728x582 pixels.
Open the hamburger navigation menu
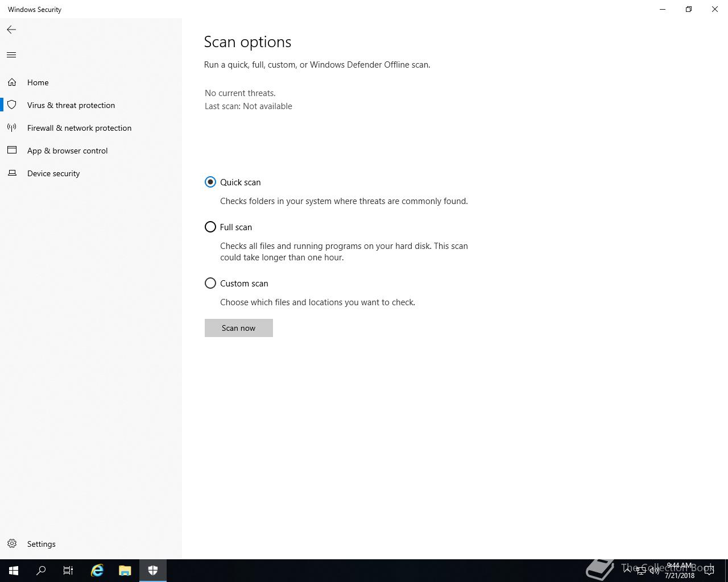pyautogui.click(x=11, y=55)
